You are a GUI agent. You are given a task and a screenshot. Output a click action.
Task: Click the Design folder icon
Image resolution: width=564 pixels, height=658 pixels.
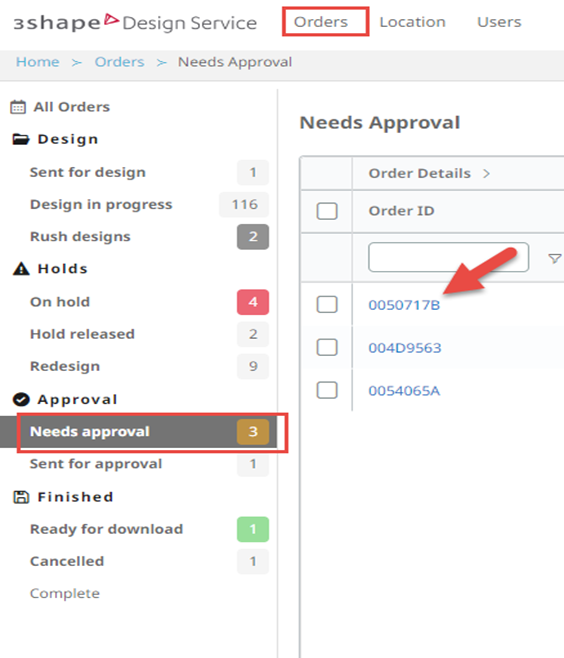[x=21, y=139]
